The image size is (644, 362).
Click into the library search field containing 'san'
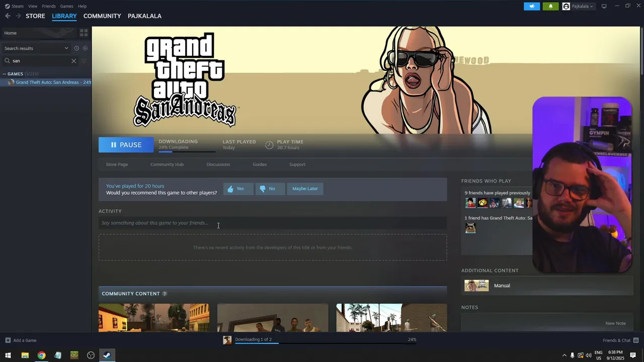41,61
